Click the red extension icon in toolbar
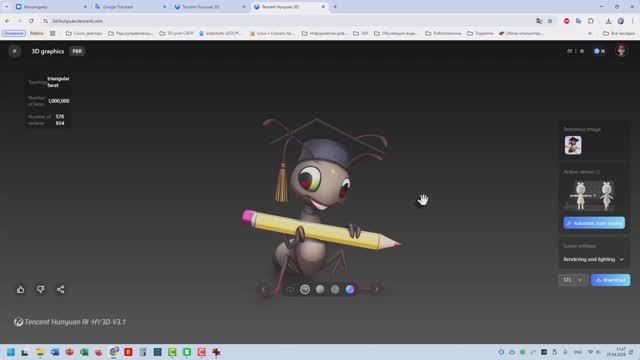This screenshot has width=640, height=360. point(567,21)
